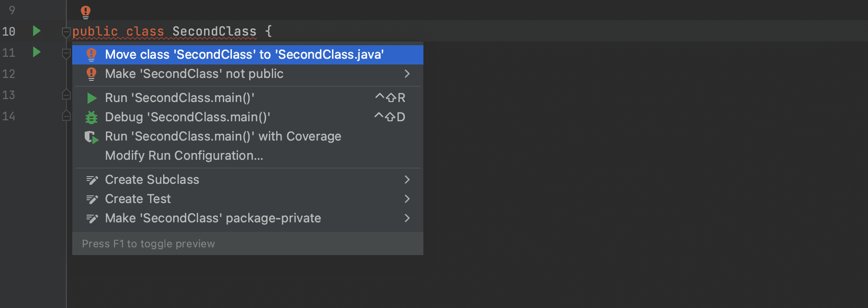Click the pencil icon next to Make 'SecondClass' package-private
This screenshot has height=308, width=868.
point(91,218)
